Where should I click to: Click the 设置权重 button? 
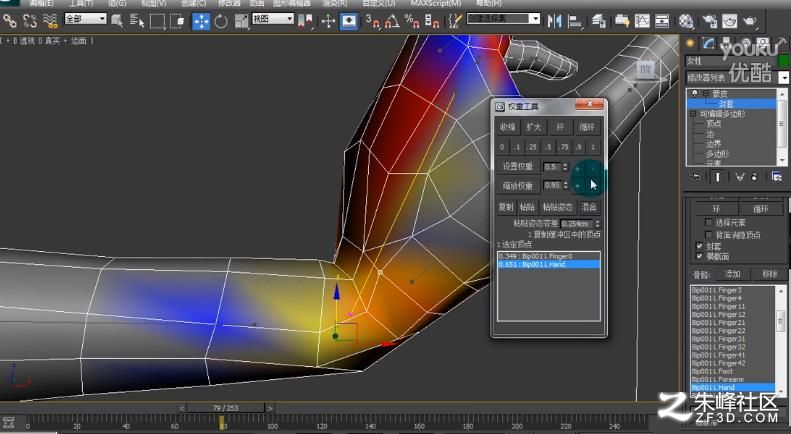[x=518, y=166]
